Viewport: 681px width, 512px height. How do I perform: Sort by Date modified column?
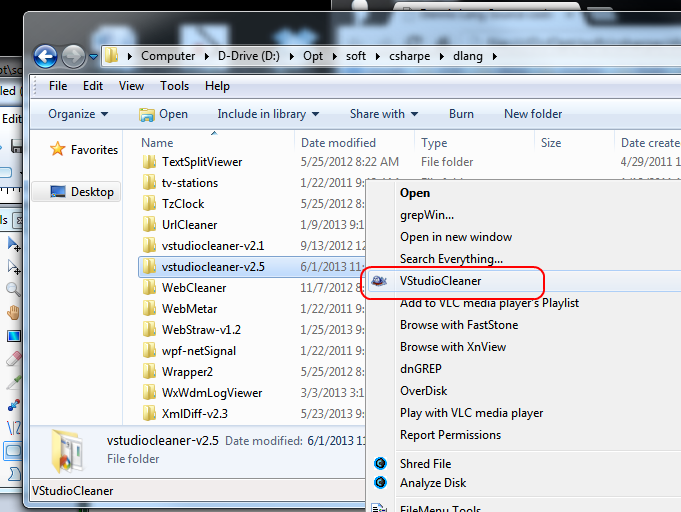pyautogui.click(x=338, y=143)
